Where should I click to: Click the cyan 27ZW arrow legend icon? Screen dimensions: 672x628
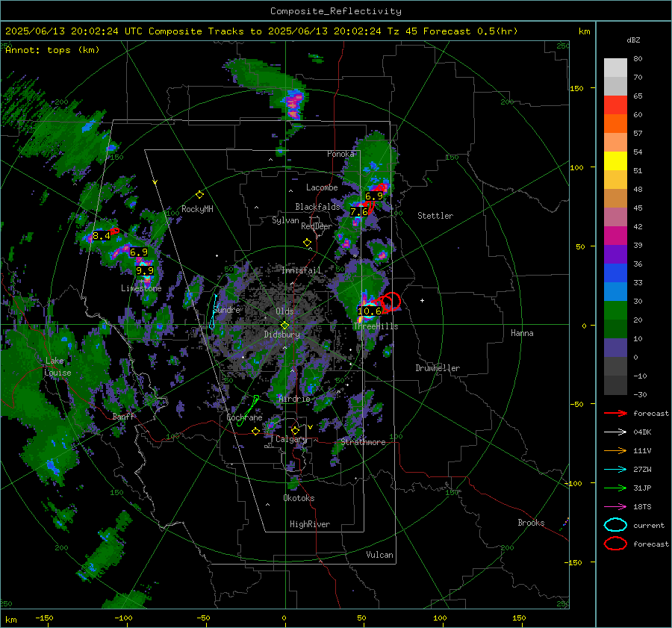pyautogui.click(x=615, y=470)
